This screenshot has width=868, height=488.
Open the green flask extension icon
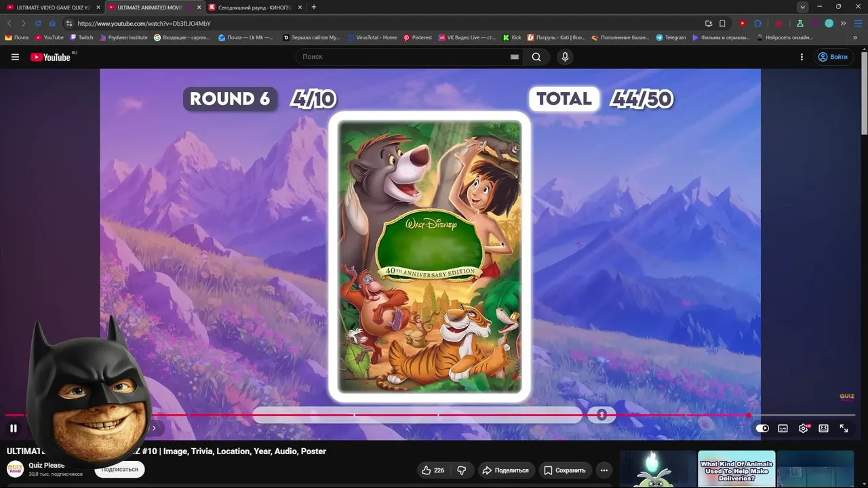[800, 23]
